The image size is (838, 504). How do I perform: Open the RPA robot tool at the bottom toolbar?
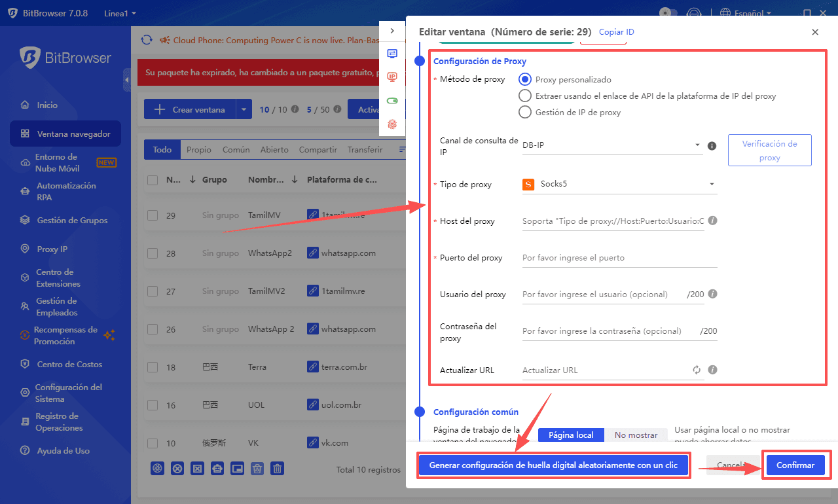click(217, 468)
